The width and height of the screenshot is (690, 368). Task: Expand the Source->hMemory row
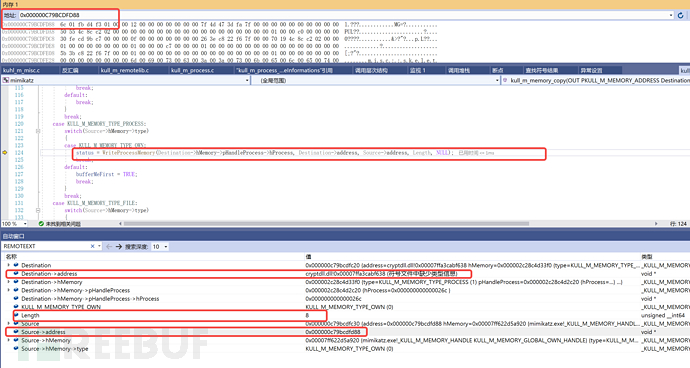coord(8,340)
